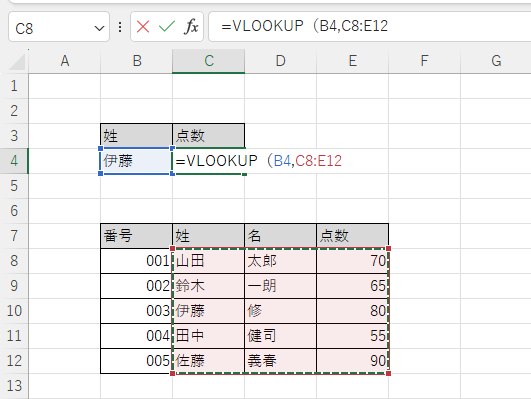Click cell B3 labeled 姓

point(136,136)
